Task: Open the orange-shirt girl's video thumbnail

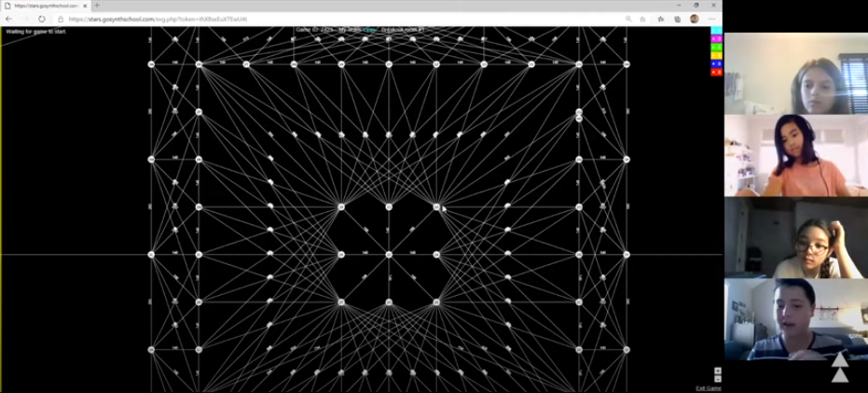Action: [x=796, y=156]
